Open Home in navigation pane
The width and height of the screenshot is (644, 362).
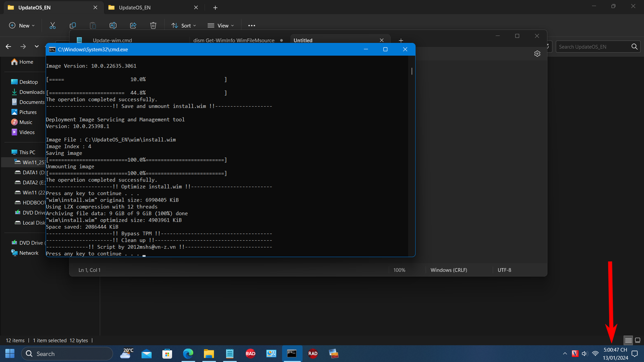pos(22,62)
